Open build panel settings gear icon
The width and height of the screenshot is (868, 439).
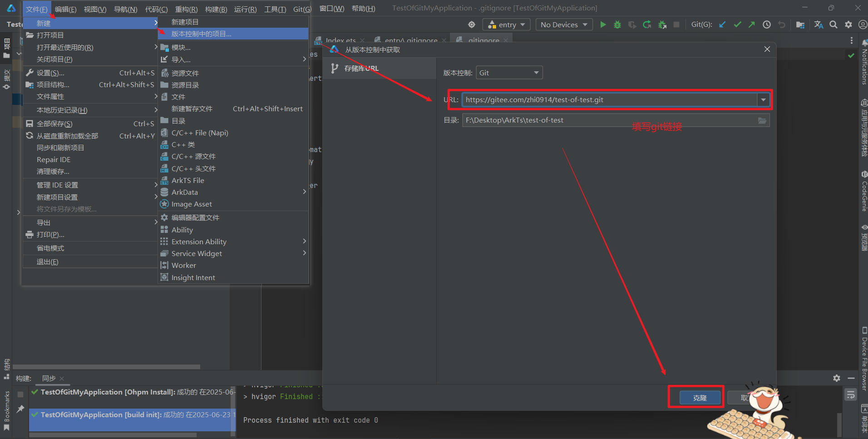click(837, 378)
